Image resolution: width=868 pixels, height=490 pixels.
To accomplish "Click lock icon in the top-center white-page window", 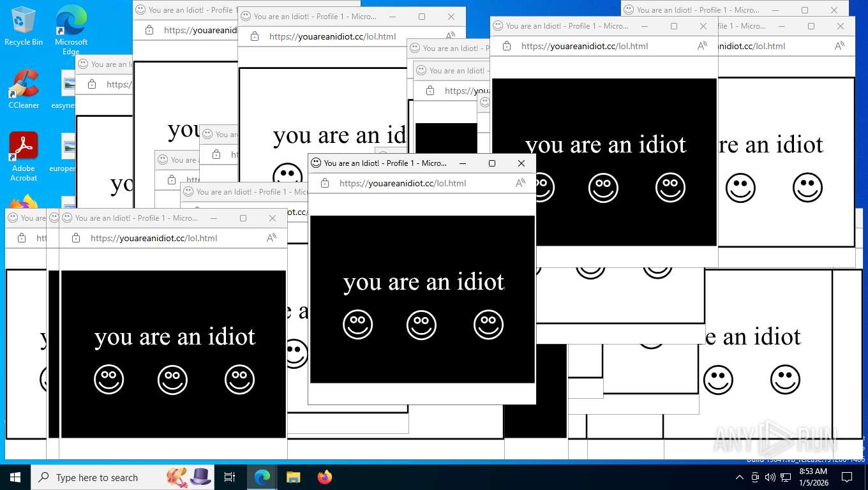I will [255, 36].
